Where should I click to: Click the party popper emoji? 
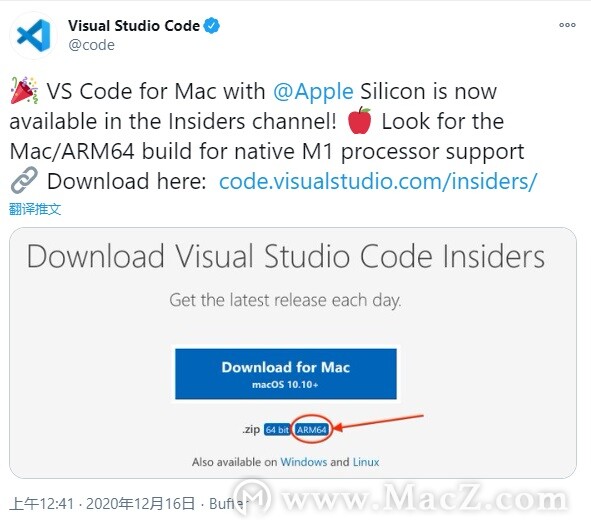tap(24, 90)
